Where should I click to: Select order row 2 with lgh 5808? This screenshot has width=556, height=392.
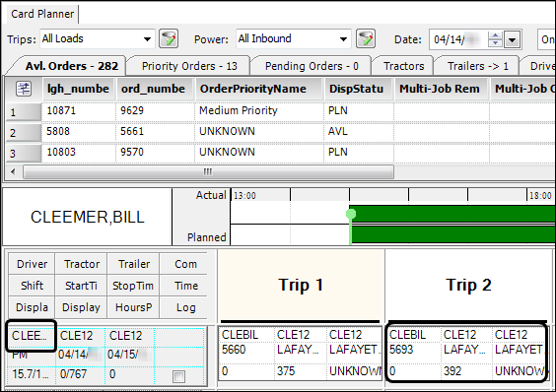click(x=280, y=132)
